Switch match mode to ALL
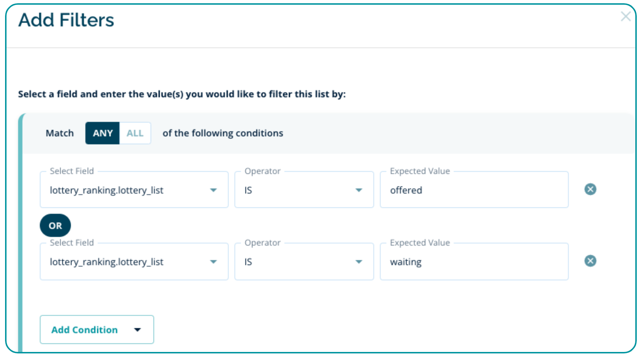This screenshot has height=361, width=644. tap(135, 133)
